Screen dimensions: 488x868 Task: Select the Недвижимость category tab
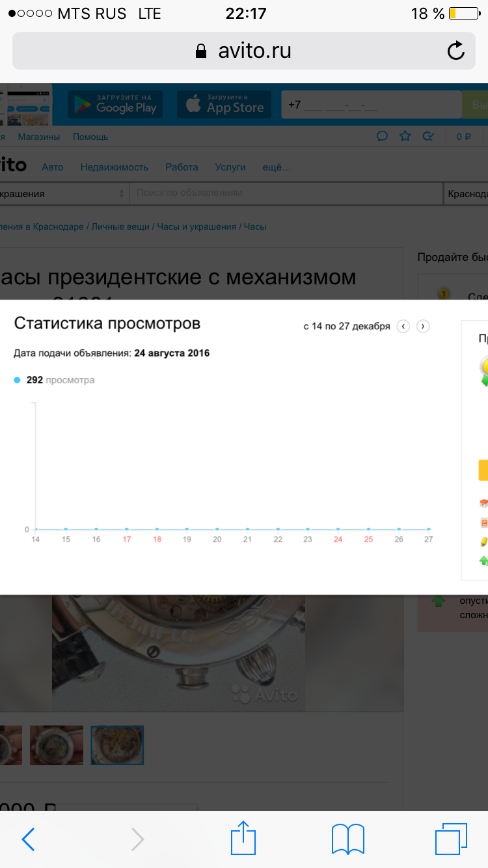click(x=115, y=167)
